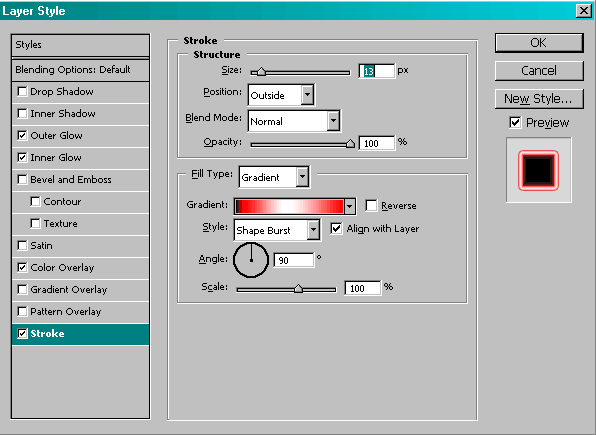Click the Cancel button
This screenshot has height=435, width=596.
pos(539,71)
